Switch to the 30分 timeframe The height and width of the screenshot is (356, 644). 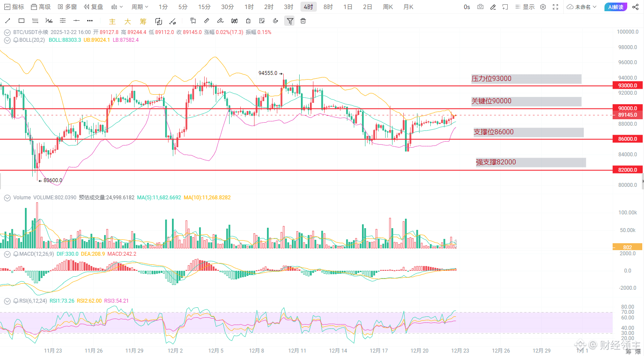[x=227, y=7]
